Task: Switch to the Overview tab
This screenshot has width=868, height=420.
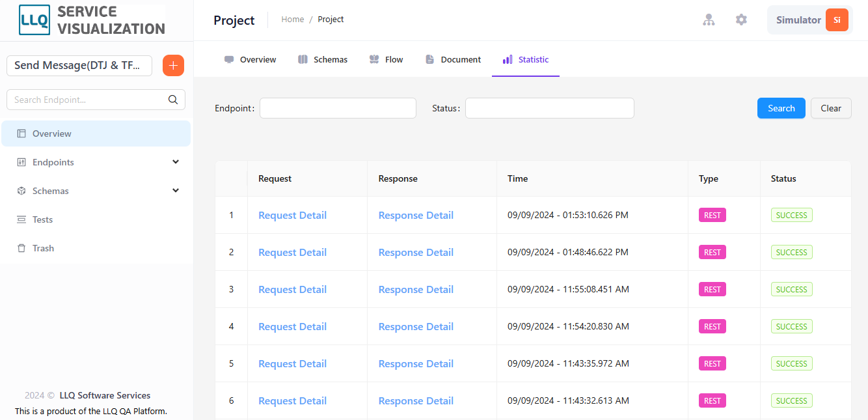Action: [251, 59]
